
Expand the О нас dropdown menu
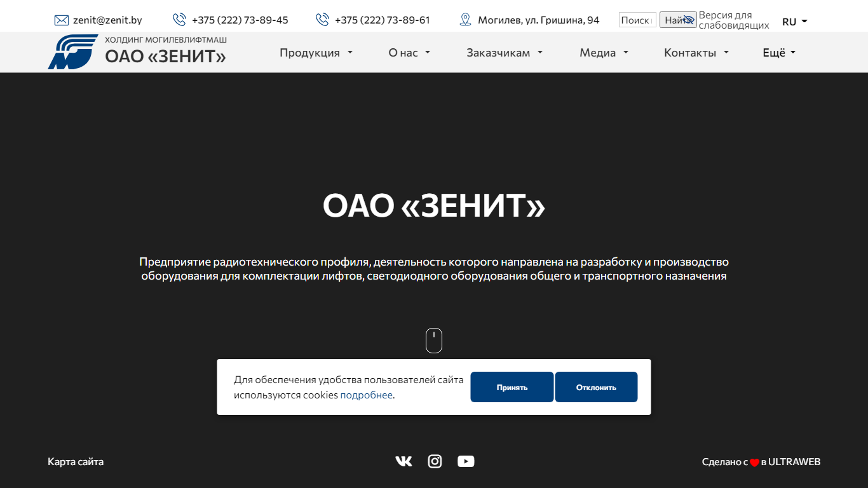click(x=409, y=53)
